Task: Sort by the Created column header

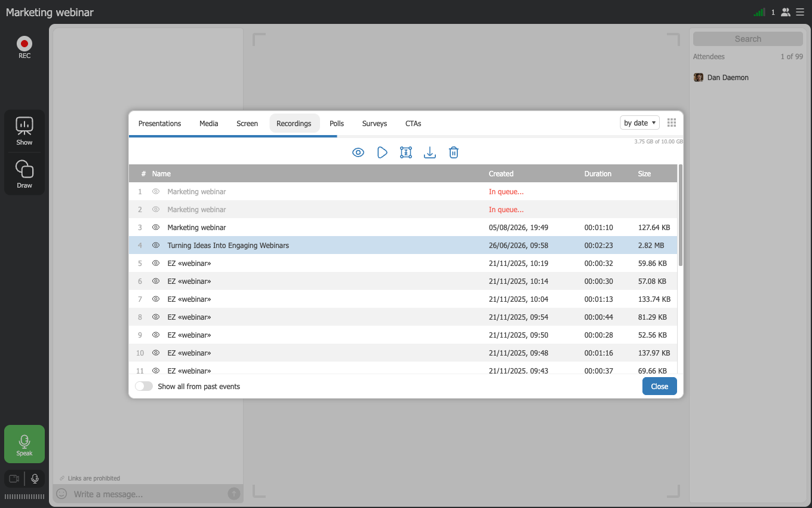Action: coord(501,174)
